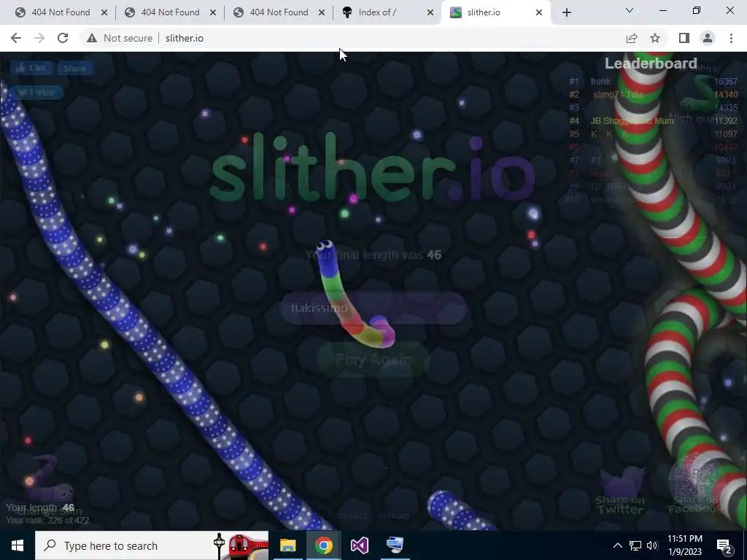
Task: Click the Facebook Like button
Action: point(31,68)
